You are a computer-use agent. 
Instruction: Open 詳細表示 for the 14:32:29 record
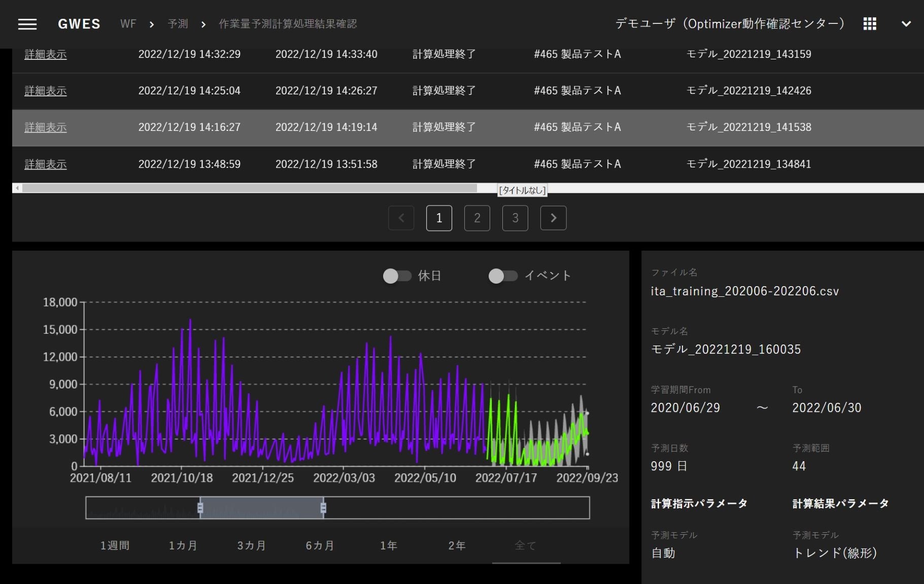(x=45, y=54)
